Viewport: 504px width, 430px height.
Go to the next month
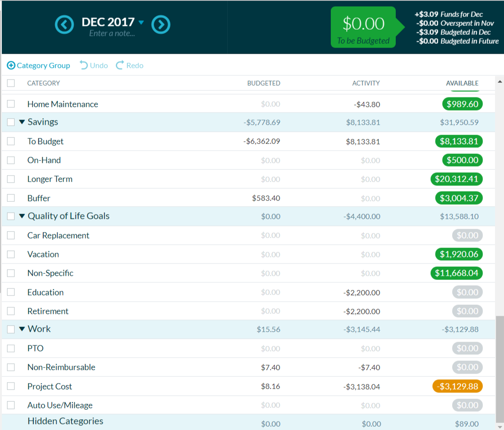tap(161, 24)
